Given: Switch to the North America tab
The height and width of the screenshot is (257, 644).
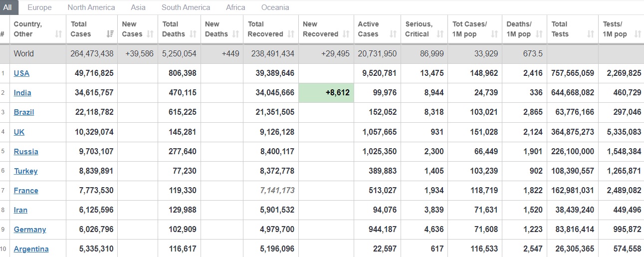Looking at the screenshot, I should pyautogui.click(x=91, y=7).
